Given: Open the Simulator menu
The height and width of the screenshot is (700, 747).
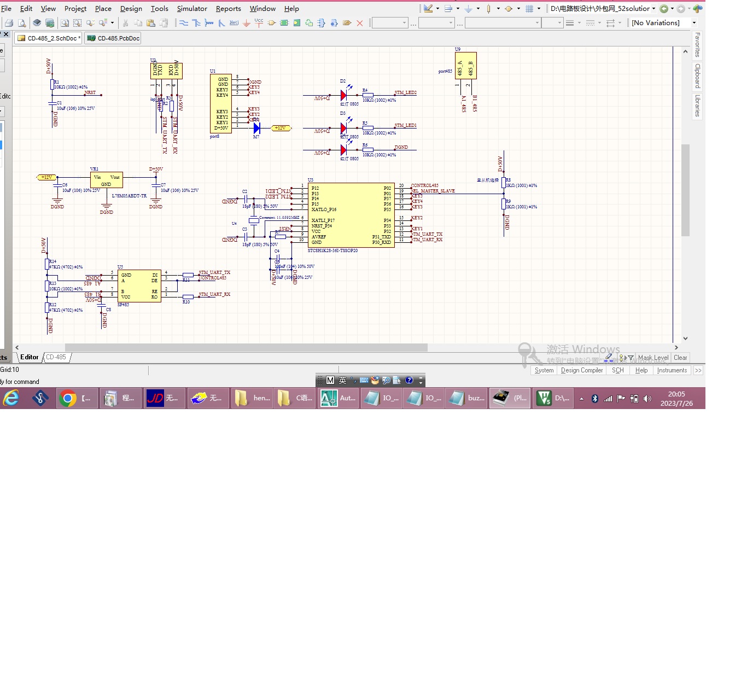Looking at the screenshot, I should pyautogui.click(x=192, y=9).
